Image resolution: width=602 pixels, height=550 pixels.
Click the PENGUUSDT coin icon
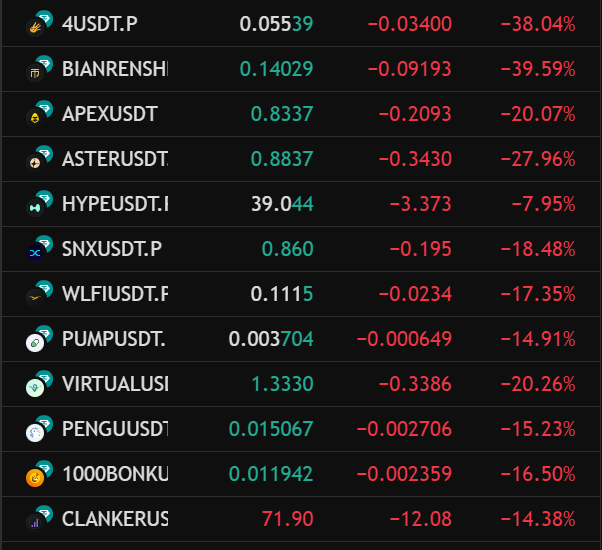(38, 430)
